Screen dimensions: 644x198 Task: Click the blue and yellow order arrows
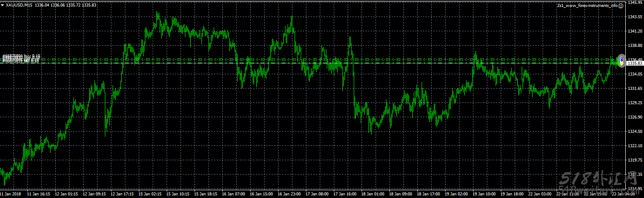coord(621,61)
